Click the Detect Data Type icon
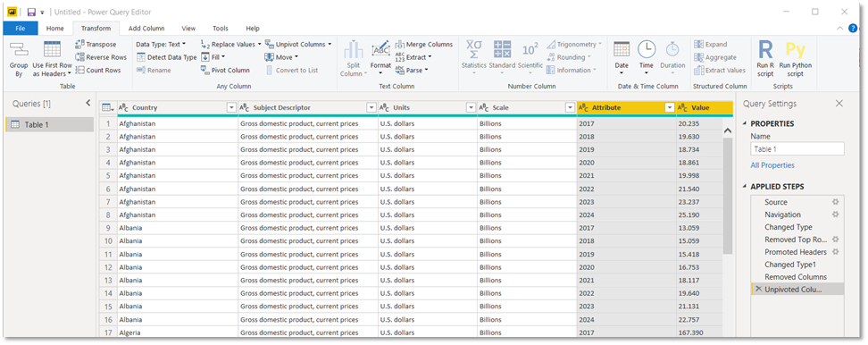The height and width of the screenshot is (345, 868). (x=140, y=57)
